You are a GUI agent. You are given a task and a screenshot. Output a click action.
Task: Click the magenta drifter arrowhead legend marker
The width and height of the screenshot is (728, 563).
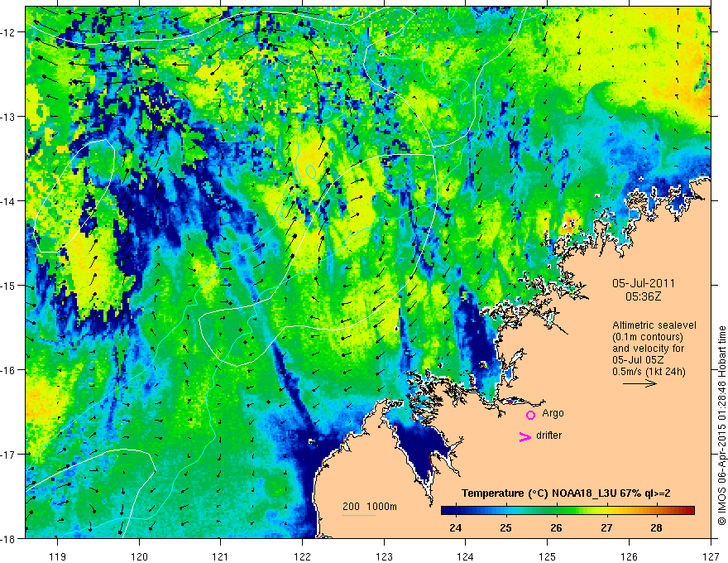[x=525, y=436]
